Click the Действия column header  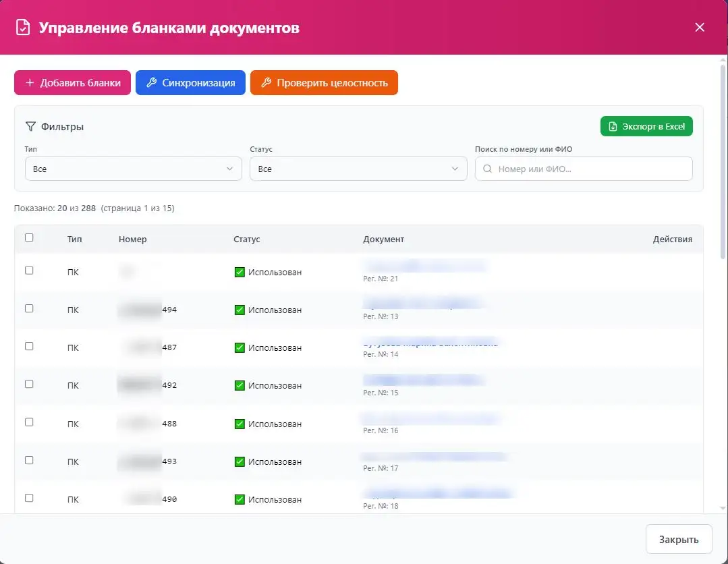click(x=672, y=239)
